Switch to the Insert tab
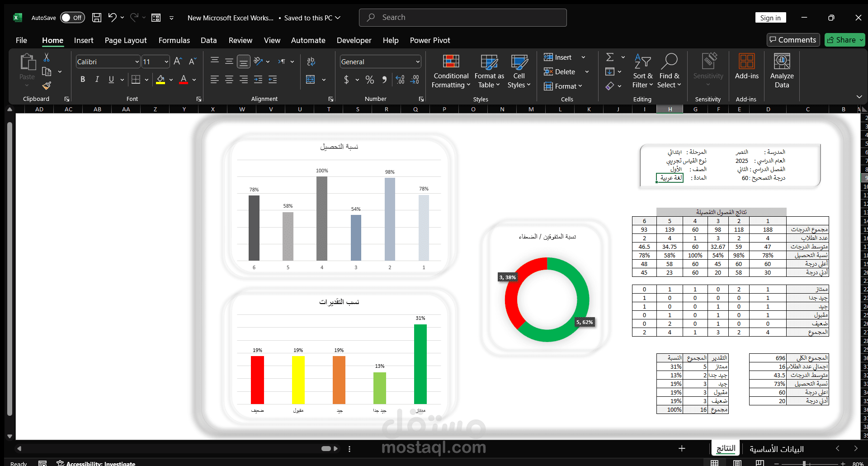 84,40
